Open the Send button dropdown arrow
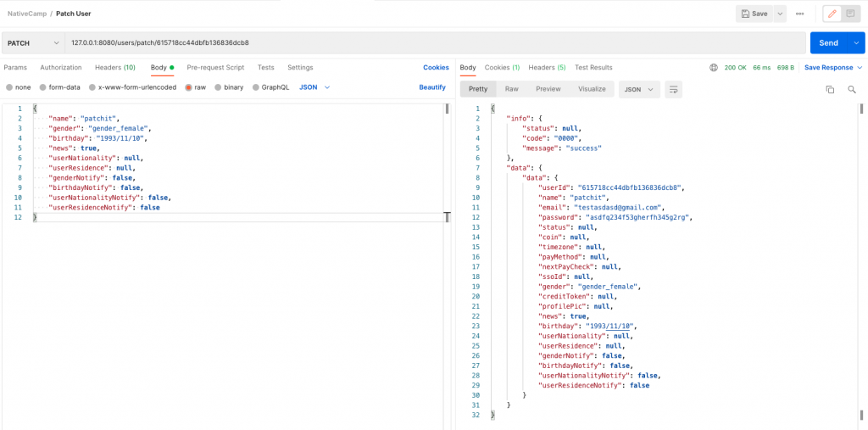The image size is (868, 430). point(856,42)
